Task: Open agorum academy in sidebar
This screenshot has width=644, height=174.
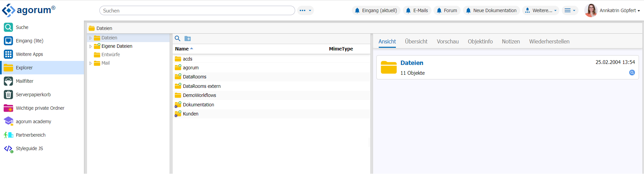Action: pos(8,121)
